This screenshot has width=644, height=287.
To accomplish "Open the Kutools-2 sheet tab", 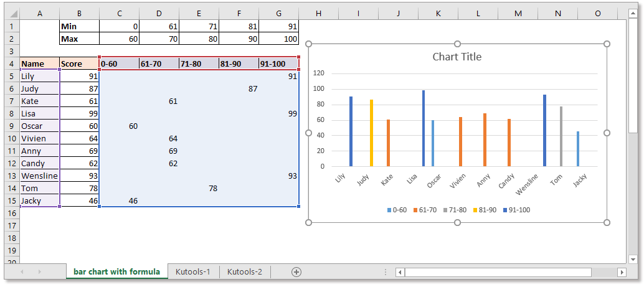I will pyautogui.click(x=244, y=271).
